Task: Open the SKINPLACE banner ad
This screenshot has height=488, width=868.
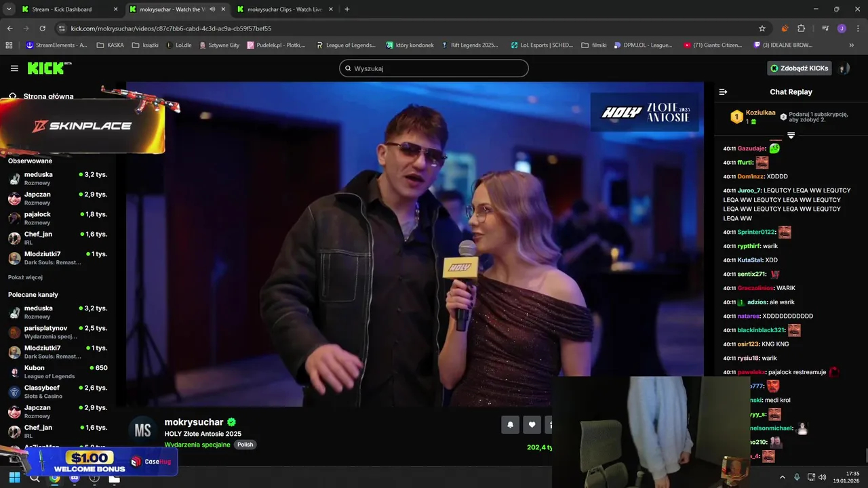Action: pos(83,126)
